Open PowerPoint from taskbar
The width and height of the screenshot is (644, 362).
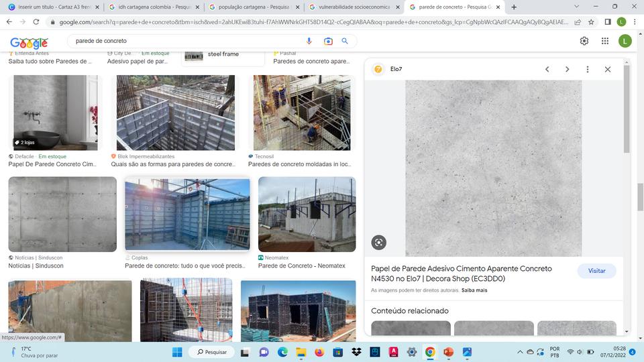pyautogui.click(x=448, y=352)
